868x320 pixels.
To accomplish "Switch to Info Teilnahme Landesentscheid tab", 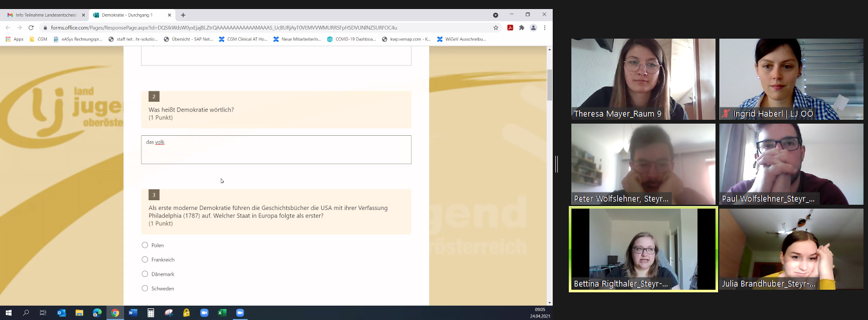I will pyautogui.click(x=45, y=15).
